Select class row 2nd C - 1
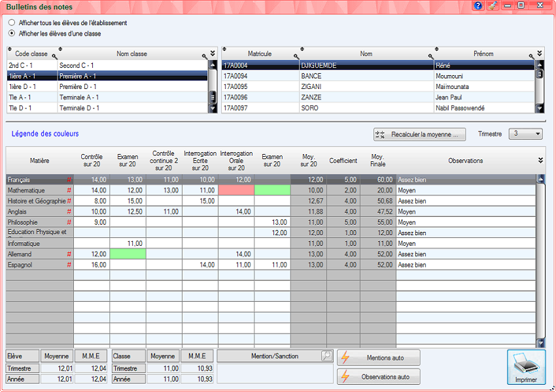This screenshot has height=392, width=556. pyautogui.click(x=107, y=65)
